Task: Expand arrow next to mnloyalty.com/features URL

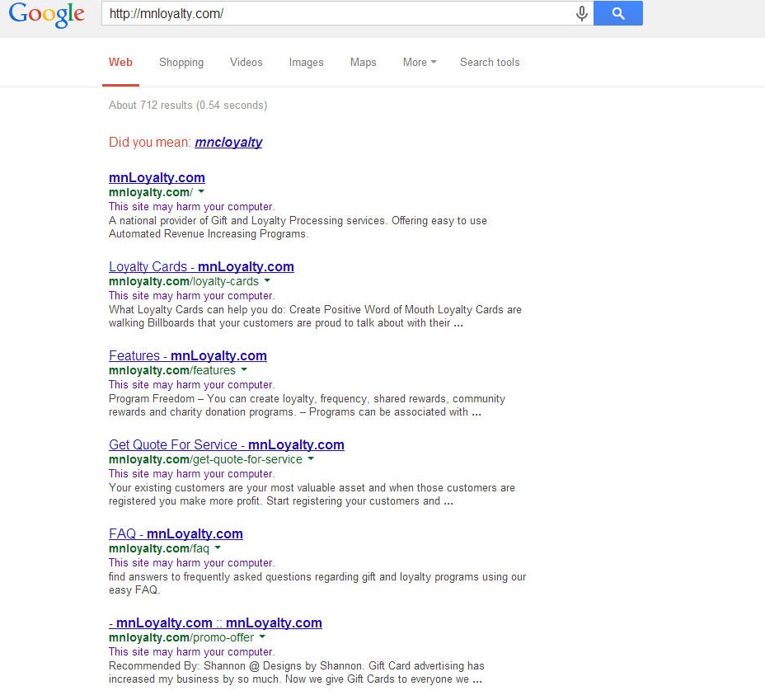Action: click(x=244, y=369)
